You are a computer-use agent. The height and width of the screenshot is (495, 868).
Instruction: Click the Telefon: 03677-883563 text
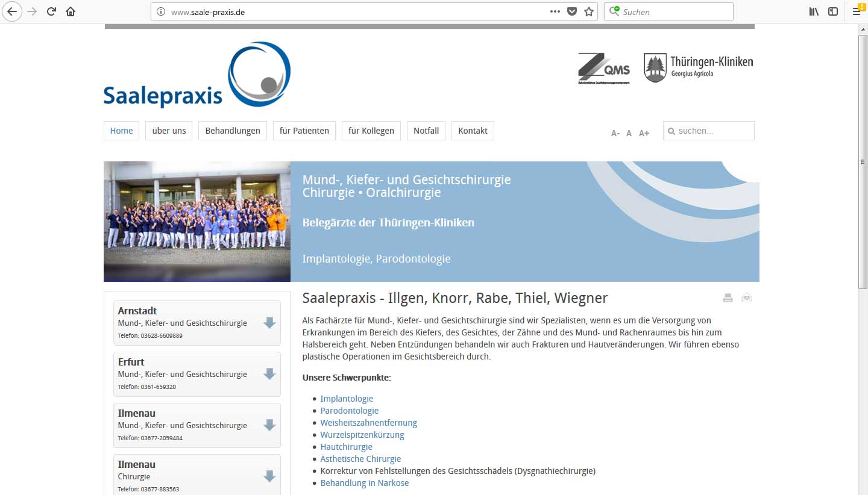[148, 490]
